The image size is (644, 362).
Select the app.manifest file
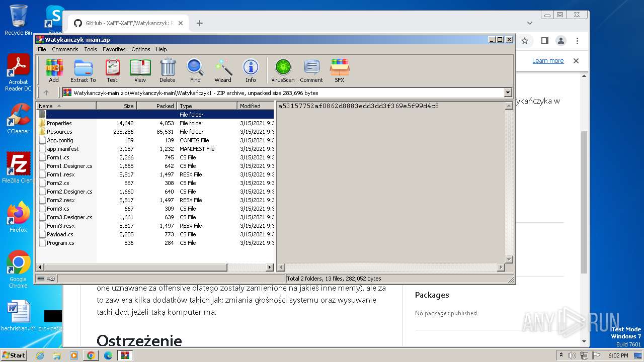pos(155,149)
